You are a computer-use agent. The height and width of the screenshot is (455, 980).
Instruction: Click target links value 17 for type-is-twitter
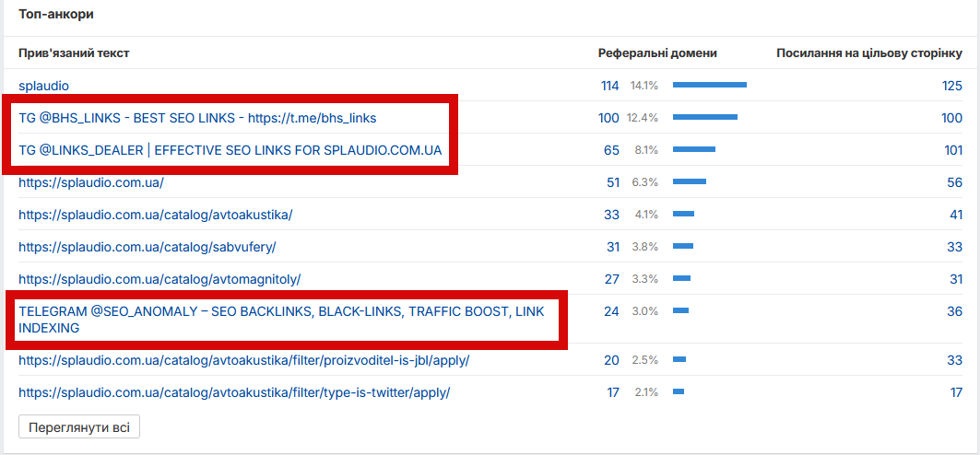(956, 393)
